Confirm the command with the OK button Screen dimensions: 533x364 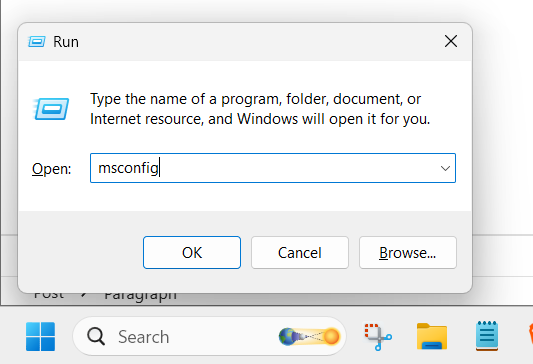point(192,253)
